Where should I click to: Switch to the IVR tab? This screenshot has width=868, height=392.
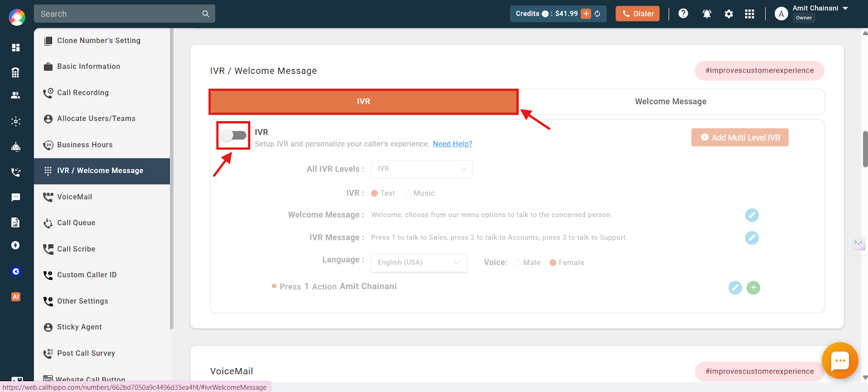[363, 102]
